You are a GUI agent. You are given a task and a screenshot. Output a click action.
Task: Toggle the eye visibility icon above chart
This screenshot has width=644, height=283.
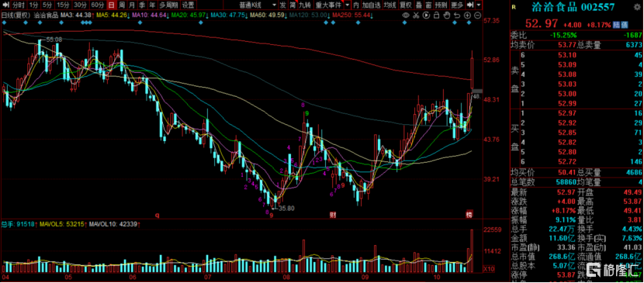tap(405, 16)
